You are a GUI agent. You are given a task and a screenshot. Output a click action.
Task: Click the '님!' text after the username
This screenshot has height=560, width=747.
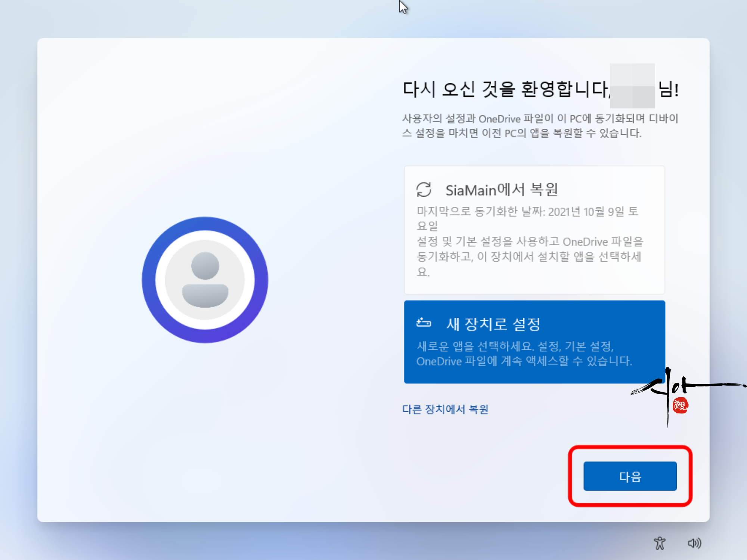coord(669,90)
